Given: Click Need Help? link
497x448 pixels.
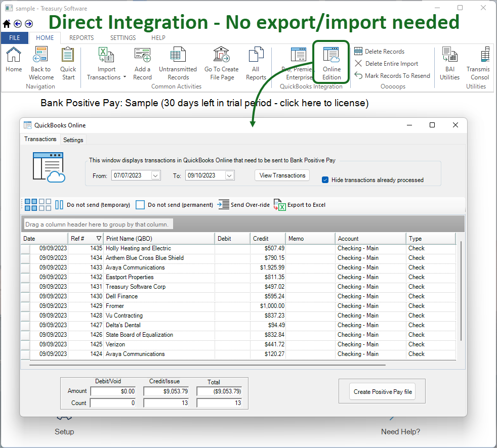Looking at the screenshot, I should (400, 432).
